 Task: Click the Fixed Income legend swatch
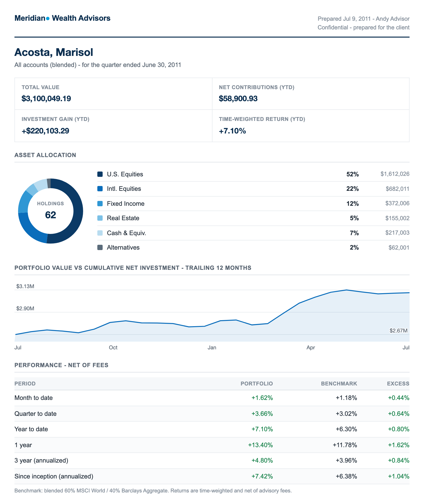[x=100, y=204]
